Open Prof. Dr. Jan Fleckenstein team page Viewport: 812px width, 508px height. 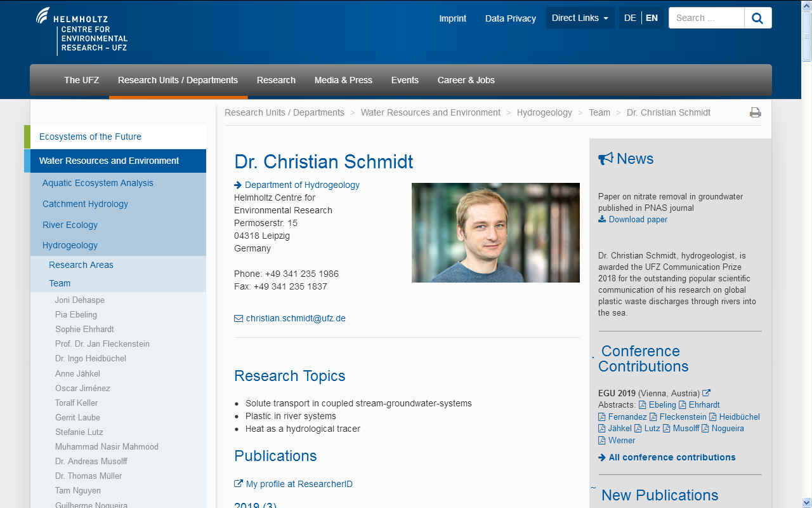tap(102, 344)
